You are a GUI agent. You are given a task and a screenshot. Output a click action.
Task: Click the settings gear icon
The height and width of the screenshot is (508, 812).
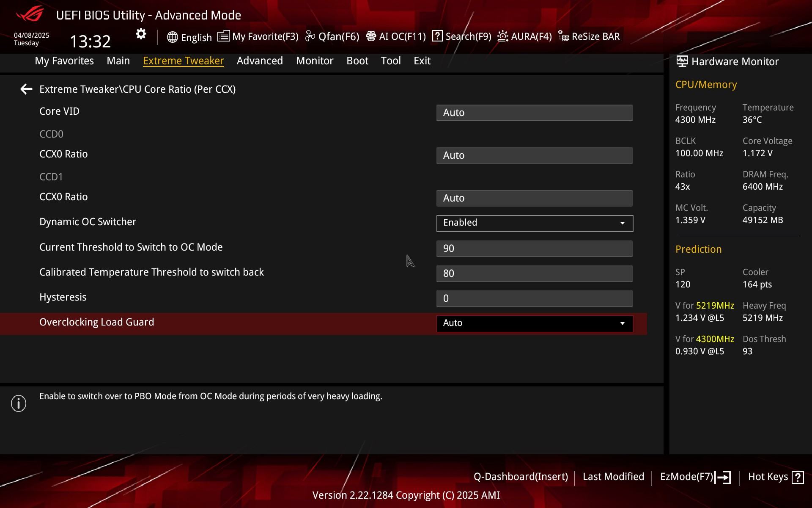coord(141,34)
